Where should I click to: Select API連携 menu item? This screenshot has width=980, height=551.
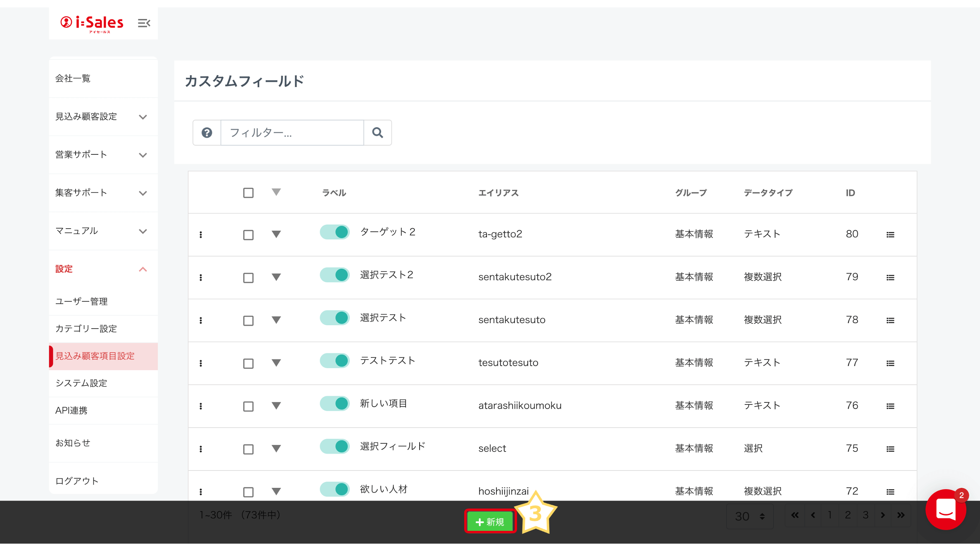click(x=71, y=411)
